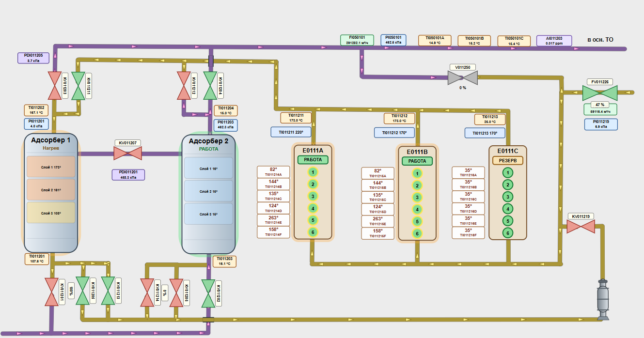
Task: Select the green KV011202 valve symbol
Action: coord(208,292)
